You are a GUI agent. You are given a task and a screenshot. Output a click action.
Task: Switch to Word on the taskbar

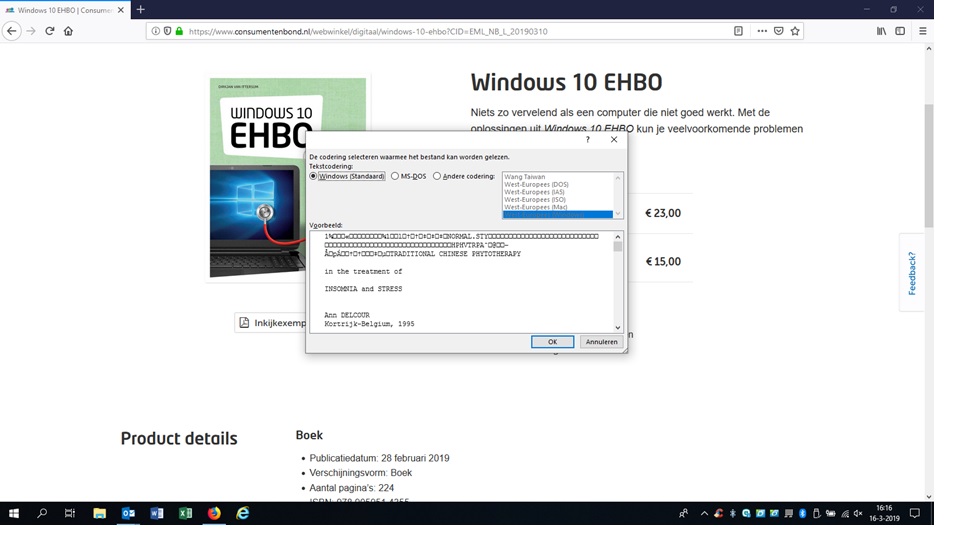click(x=157, y=513)
